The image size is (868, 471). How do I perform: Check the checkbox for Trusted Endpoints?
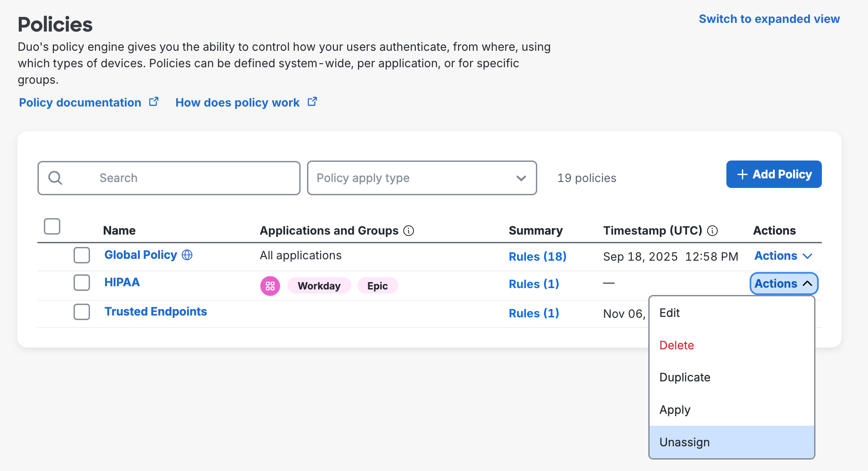81,312
